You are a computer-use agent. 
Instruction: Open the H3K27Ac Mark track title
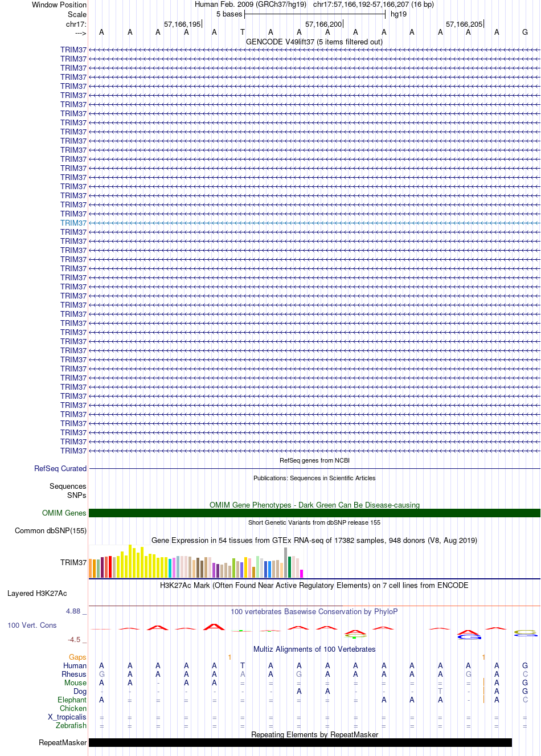click(x=314, y=585)
